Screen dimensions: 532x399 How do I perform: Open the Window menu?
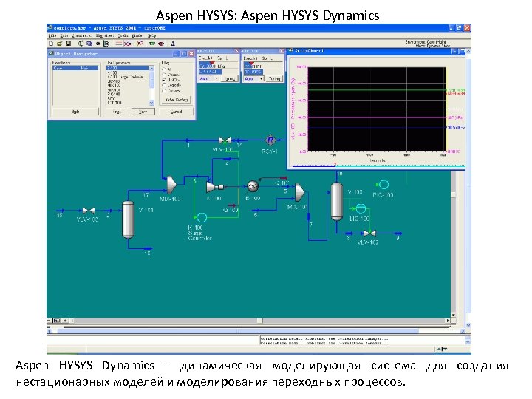[x=137, y=35]
